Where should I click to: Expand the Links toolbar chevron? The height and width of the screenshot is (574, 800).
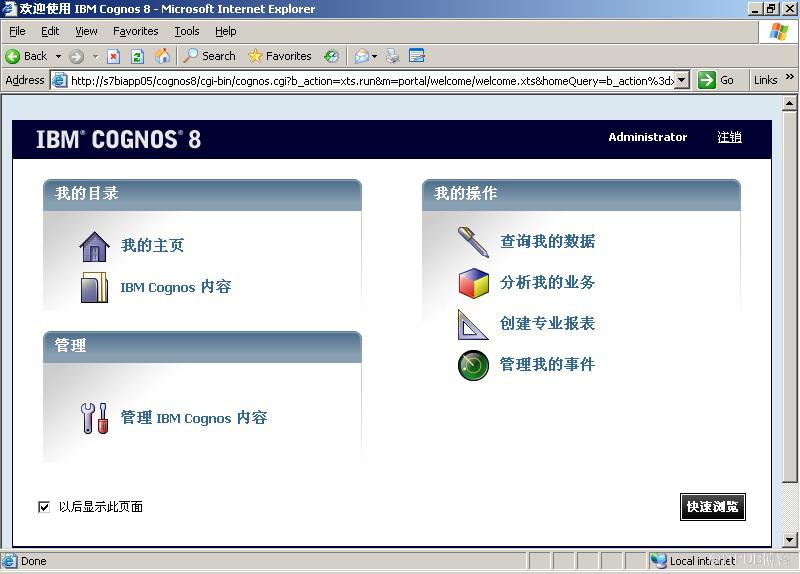pyautogui.click(x=790, y=77)
